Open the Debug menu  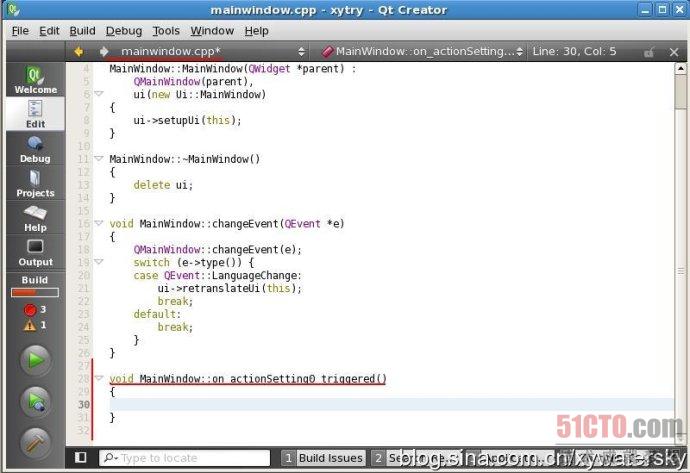(124, 31)
